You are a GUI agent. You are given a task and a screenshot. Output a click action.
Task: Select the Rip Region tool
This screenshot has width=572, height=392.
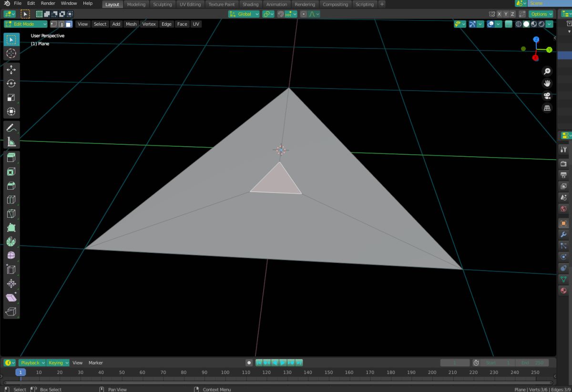[x=11, y=312]
